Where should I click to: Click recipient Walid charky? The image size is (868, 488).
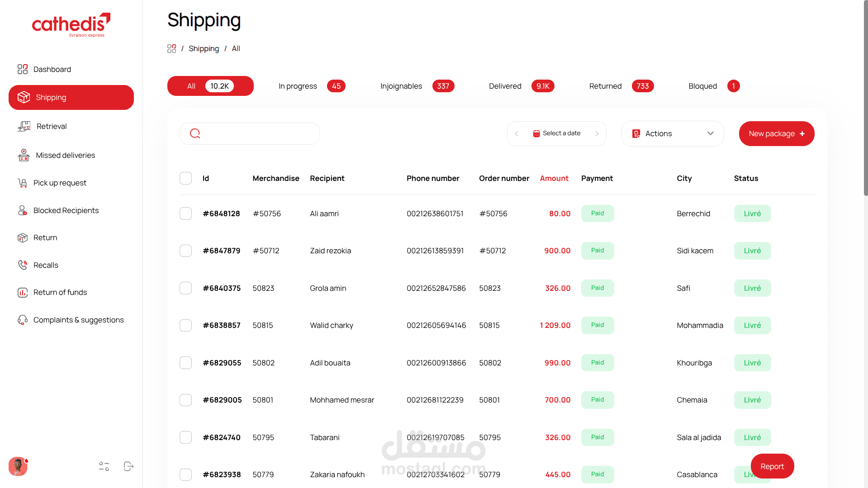(332, 325)
